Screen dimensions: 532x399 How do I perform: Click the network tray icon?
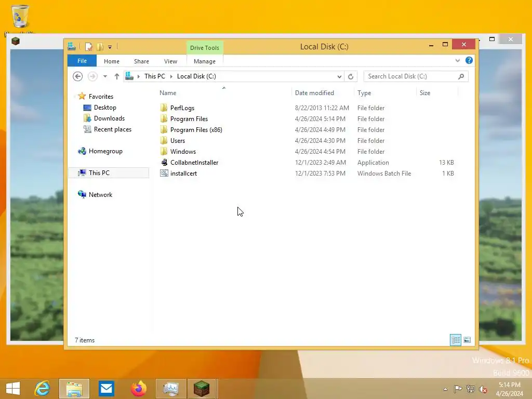point(470,389)
